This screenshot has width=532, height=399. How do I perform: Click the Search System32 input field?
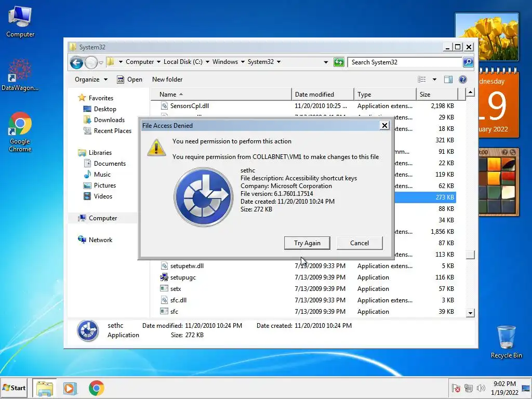tap(405, 62)
